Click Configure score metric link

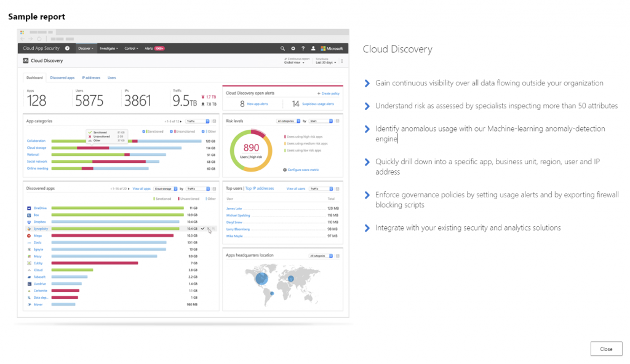coord(303,170)
